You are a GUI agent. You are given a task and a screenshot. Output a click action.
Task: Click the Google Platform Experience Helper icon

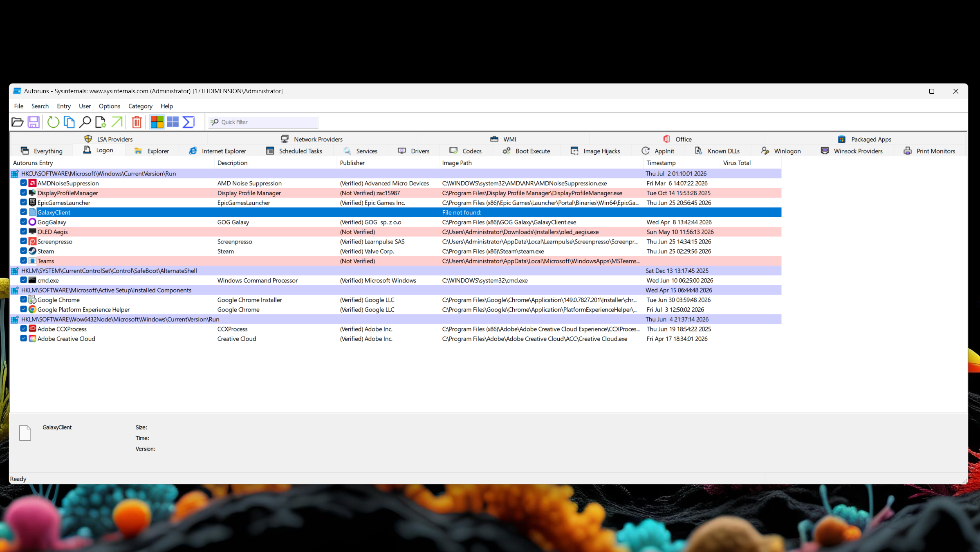point(32,309)
